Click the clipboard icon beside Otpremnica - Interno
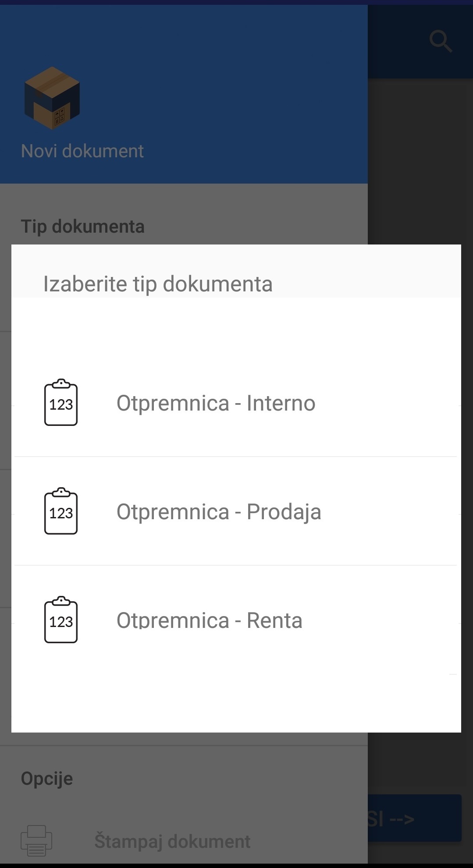Image resolution: width=473 pixels, height=868 pixels. 61,402
